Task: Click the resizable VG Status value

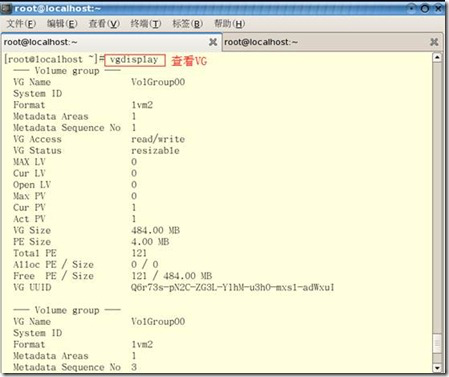Action: click(x=155, y=150)
